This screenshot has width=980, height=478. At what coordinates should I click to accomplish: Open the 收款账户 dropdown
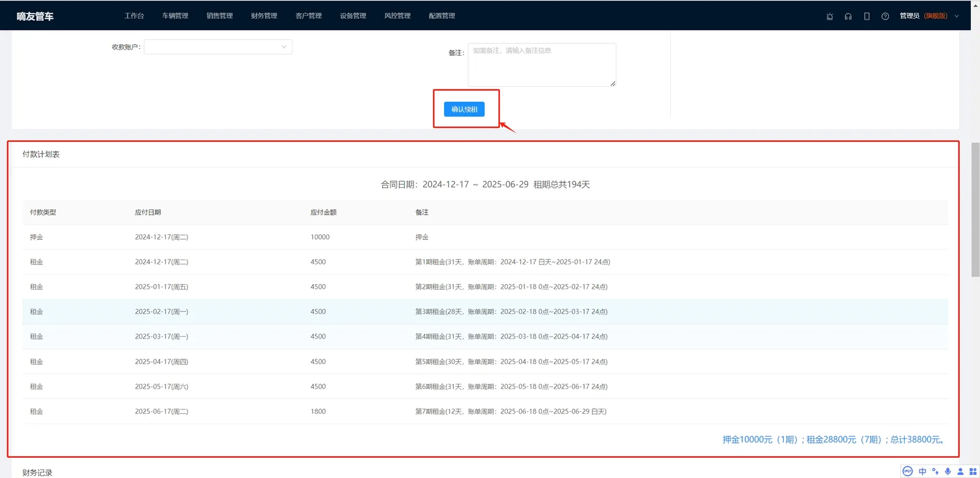coord(218,47)
